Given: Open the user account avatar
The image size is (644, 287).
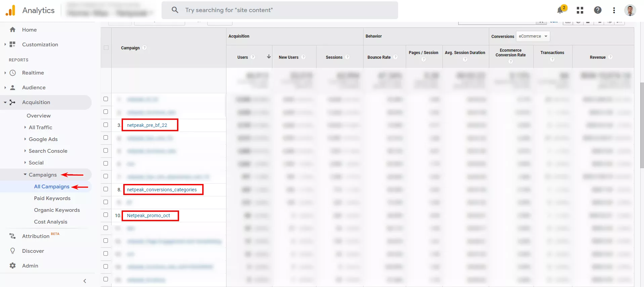Looking at the screenshot, I should coord(630,10).
